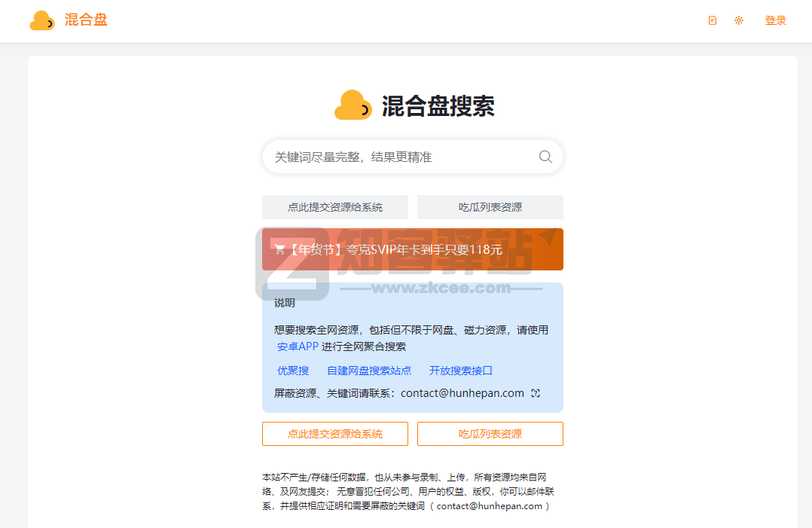Click inside the keyword search input field
This screenshot has width=812, height=528.
pyautogui.click(x=392, y=157)
